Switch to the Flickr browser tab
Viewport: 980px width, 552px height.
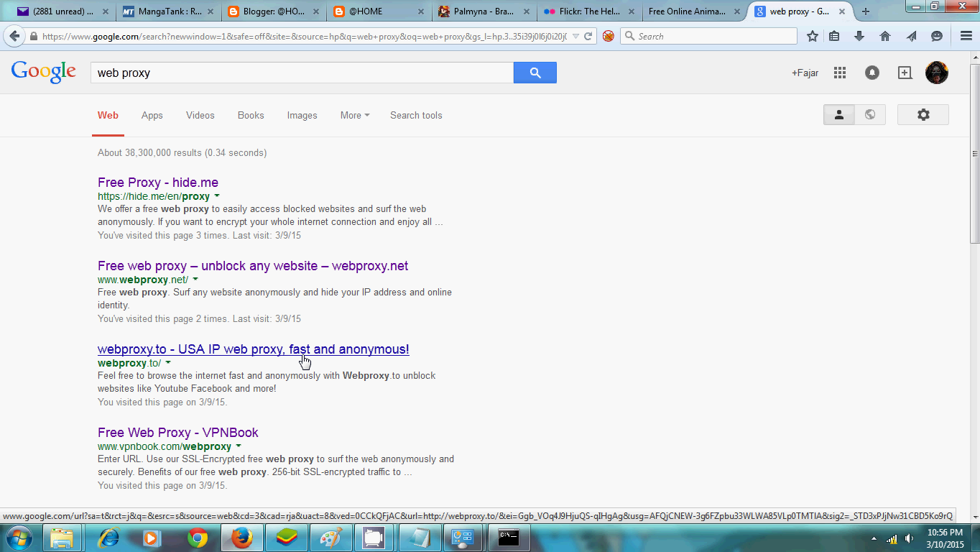(x=589, y=11)
